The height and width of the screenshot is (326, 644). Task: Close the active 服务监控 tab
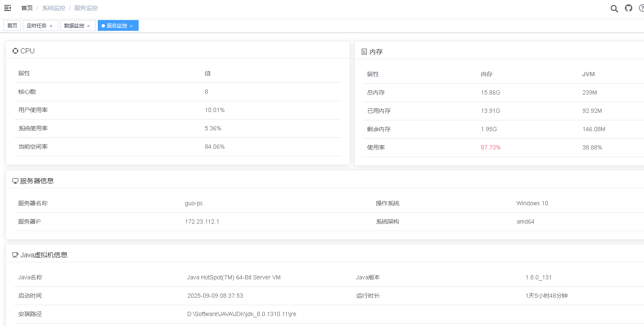coord(131,26)
